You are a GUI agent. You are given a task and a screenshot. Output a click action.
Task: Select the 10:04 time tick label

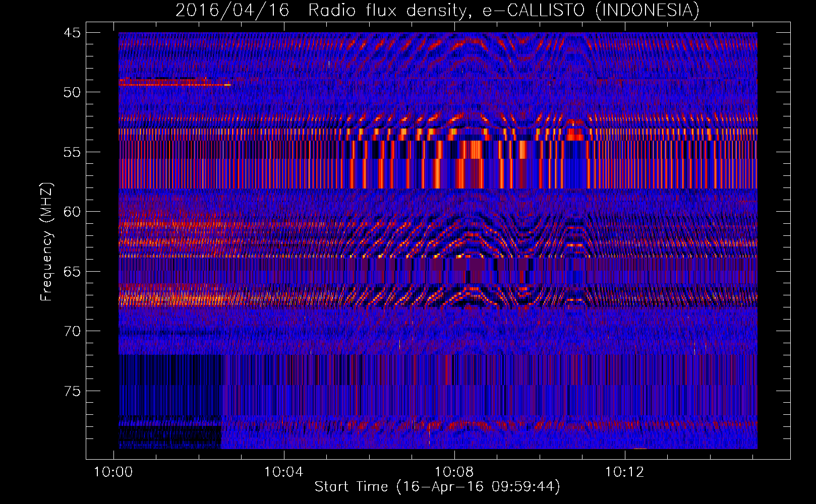[x=284, y=472]
